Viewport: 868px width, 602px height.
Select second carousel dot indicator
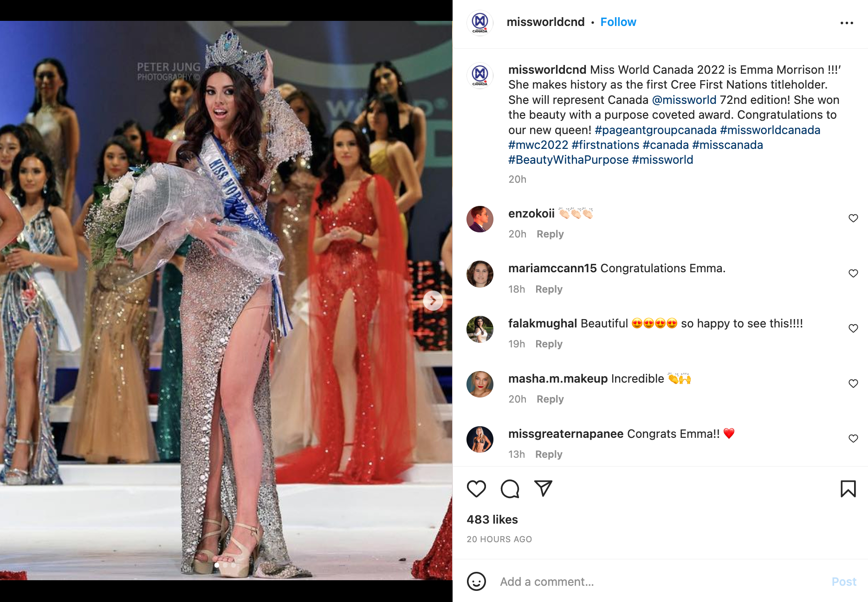pyautogui.click(x=225, y=565)
